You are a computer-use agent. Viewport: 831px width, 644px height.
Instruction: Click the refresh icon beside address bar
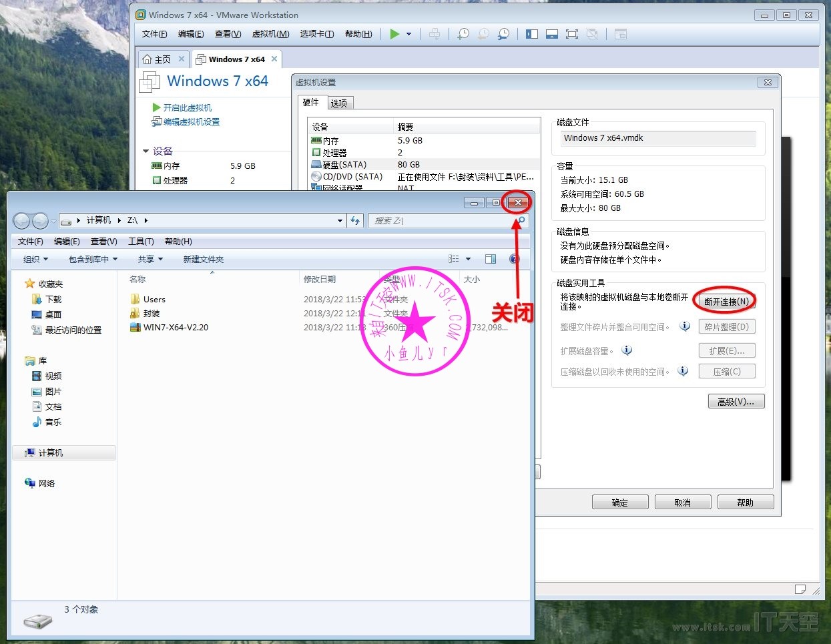[x=355, y=220]
